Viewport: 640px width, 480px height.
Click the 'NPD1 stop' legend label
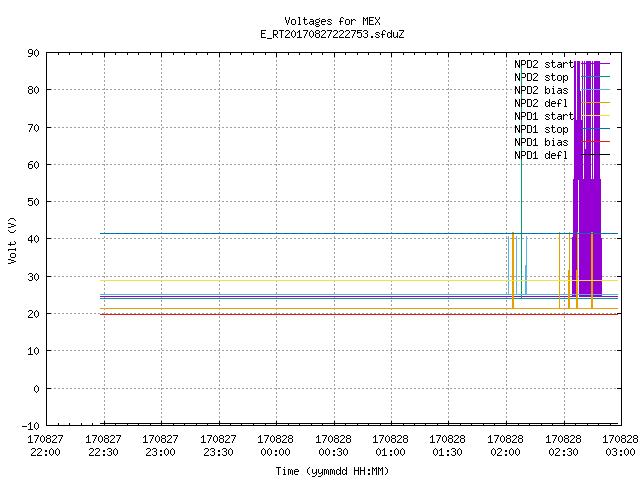tap(541, 129)
